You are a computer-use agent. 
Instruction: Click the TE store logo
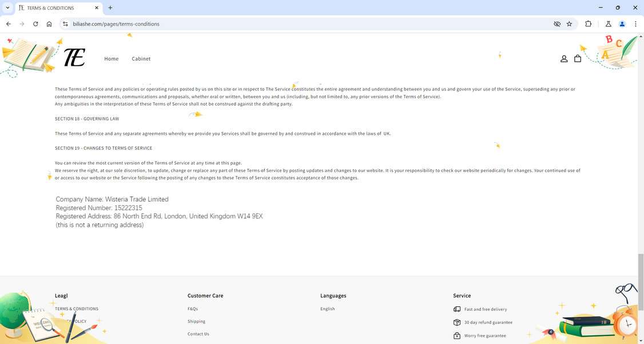74,58
